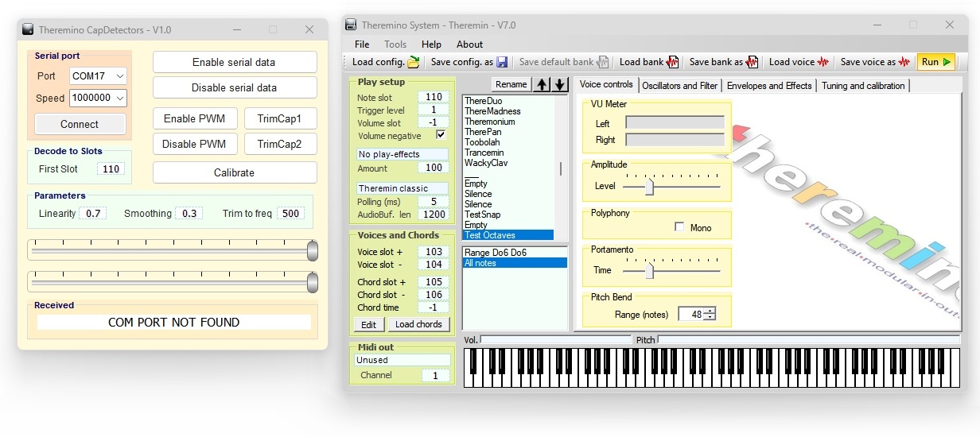Open the Tools menu
The width and height of the screenshot is (980, 437).
pyautogui.click(x=395, y=44)
